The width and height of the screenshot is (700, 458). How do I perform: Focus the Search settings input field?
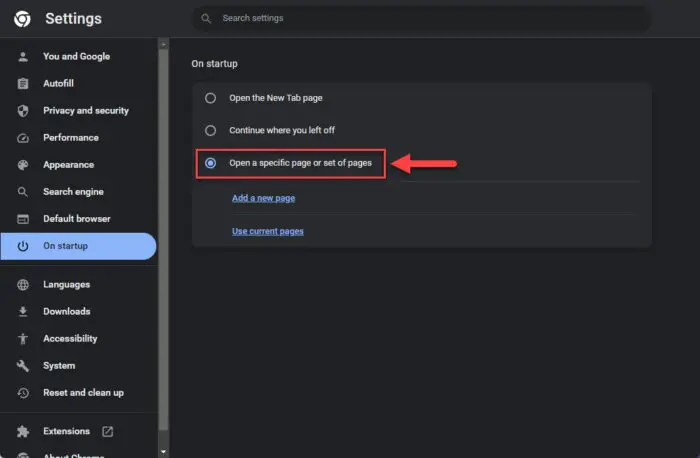pos(421,18)
